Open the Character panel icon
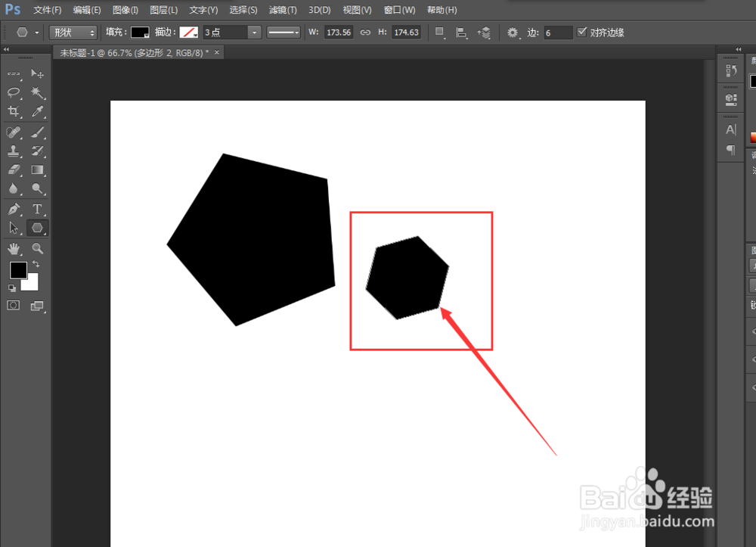 click(731, 129)
